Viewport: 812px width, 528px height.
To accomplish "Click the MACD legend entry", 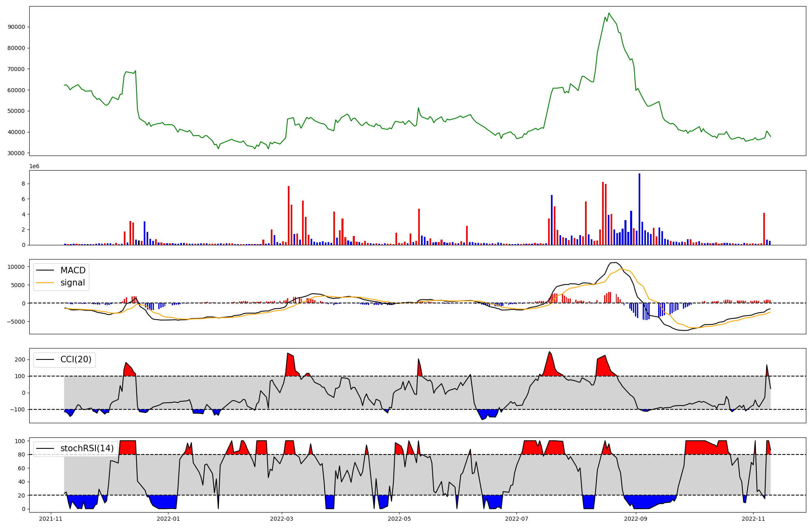I will [x=73, y=270].
